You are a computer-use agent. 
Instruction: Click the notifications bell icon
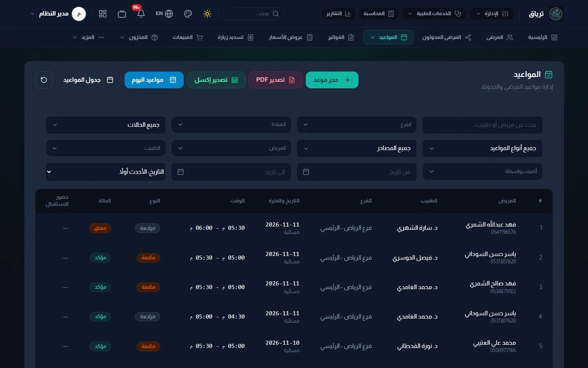pyautogui.click(x=141, y=13)
